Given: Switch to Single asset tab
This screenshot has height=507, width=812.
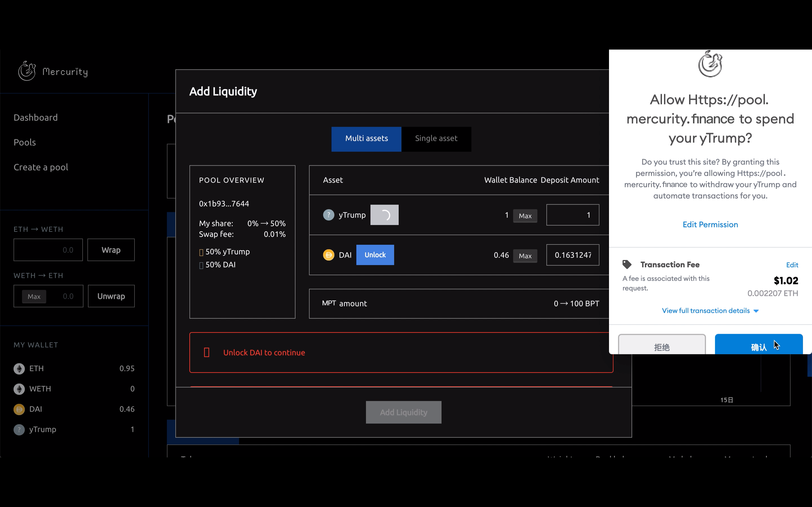Looking at the screenshot, I should pyautogui.click(x=436, y=139).
